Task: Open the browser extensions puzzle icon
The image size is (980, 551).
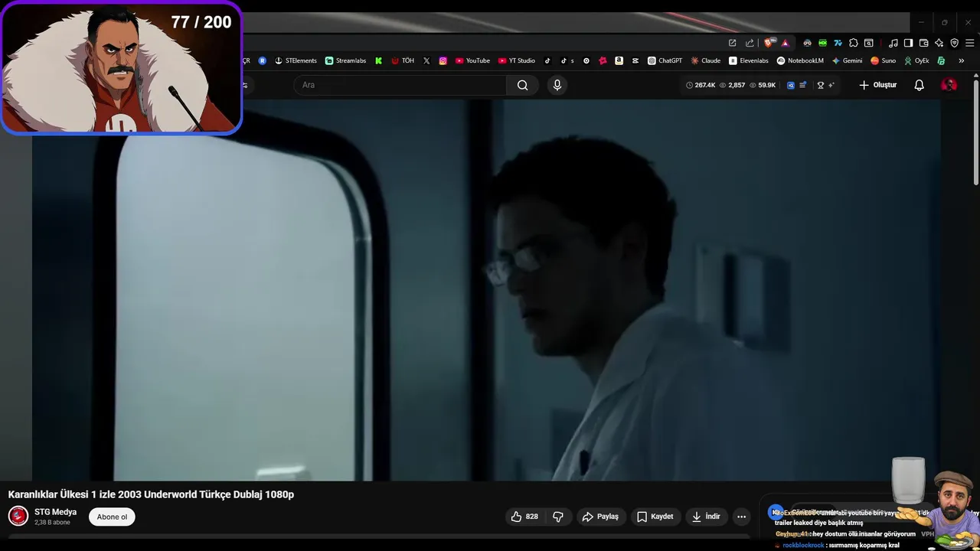Action: pyautogui.click(x=854, y=43)
